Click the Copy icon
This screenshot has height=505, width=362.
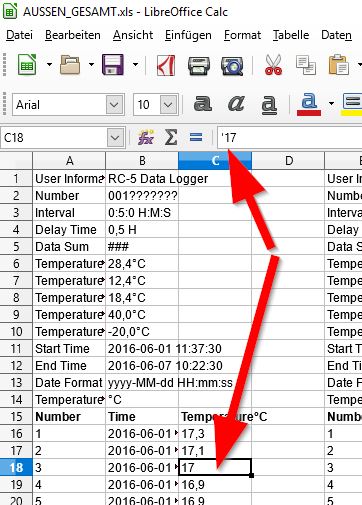point(306,65)
